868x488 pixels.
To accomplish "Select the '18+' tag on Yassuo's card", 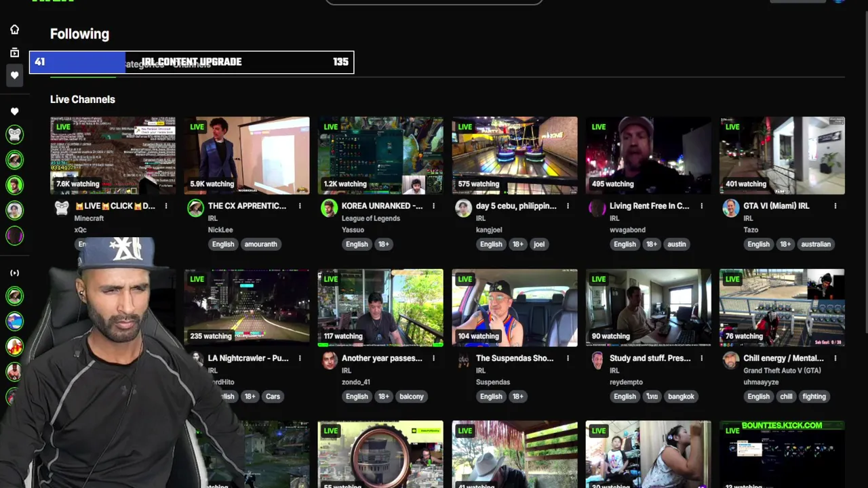I will (383, 244).
